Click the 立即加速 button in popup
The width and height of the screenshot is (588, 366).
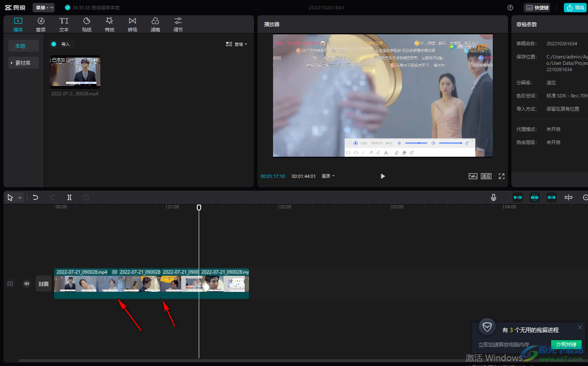pyautogui.click(x=566, y=344)
